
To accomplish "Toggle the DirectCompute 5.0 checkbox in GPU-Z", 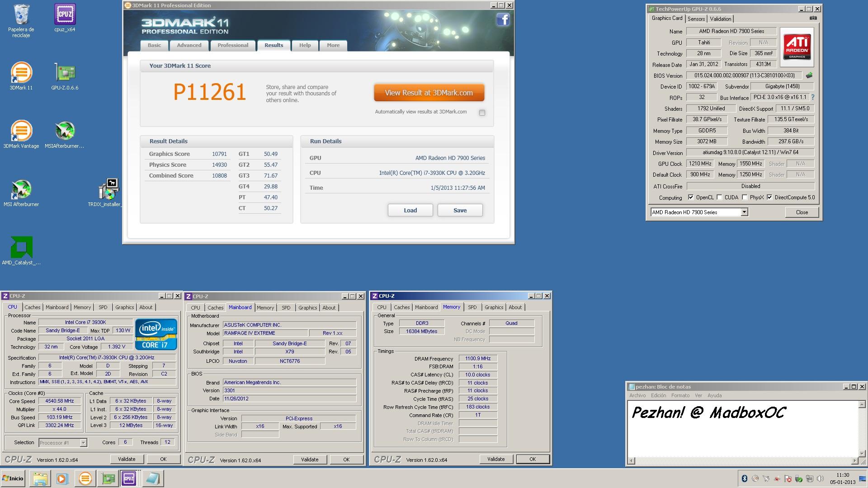I will pos(769,197).
